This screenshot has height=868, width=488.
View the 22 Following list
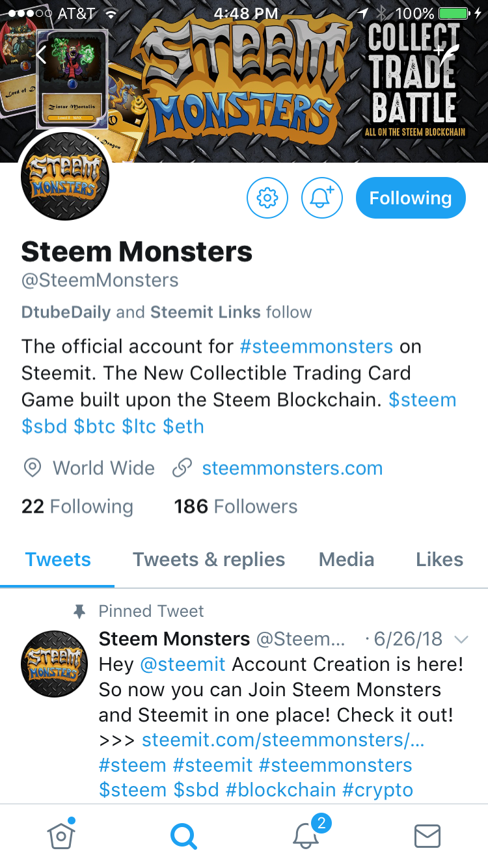(x=77, y=507)
